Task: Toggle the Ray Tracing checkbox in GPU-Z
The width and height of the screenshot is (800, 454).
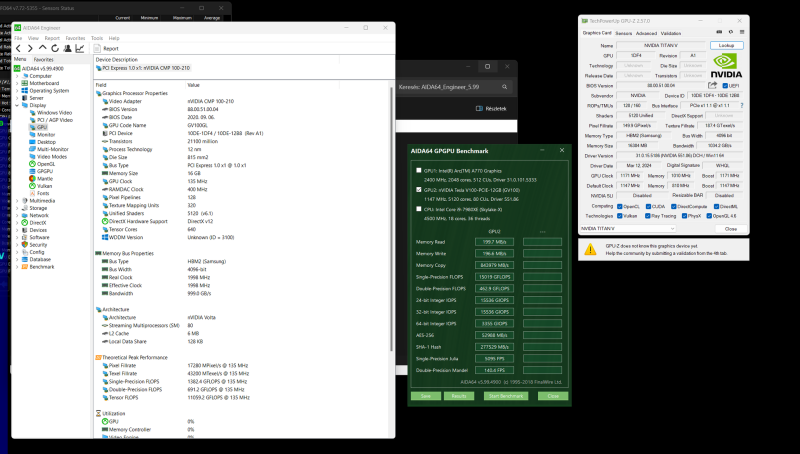Action: coord(648,216)
